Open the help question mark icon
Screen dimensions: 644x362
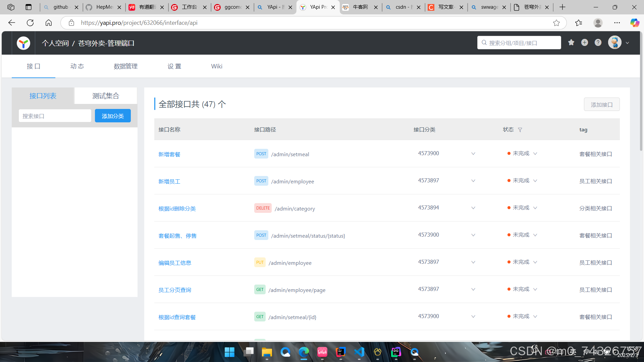pos(598,43)
